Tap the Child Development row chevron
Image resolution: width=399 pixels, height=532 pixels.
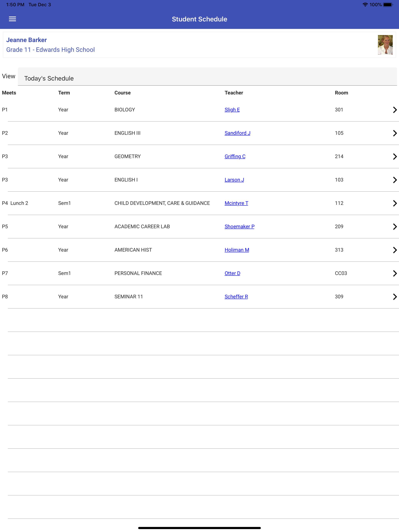[395, 203]
